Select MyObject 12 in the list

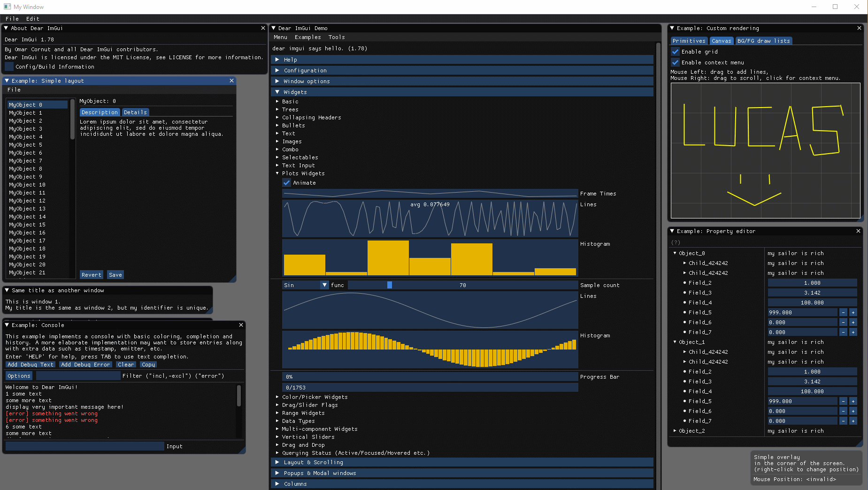click(38, 201)
